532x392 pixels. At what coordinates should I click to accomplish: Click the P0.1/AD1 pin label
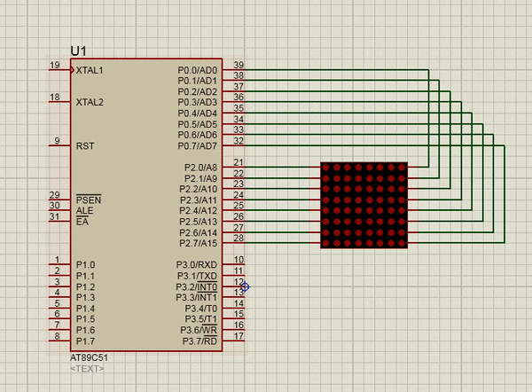[198, 81]
